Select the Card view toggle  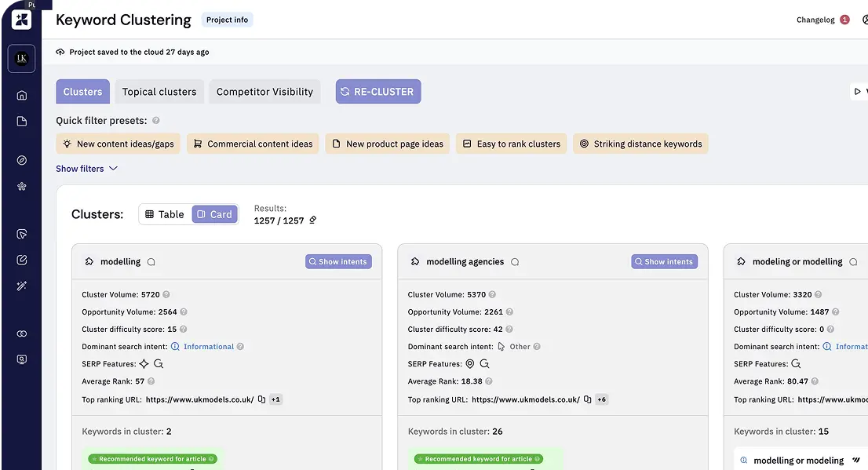[213, 213]
